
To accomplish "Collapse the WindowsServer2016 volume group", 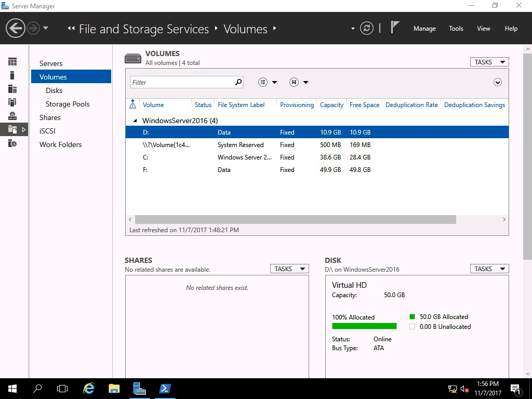I will pyautogui.click(x=134, y=120).
